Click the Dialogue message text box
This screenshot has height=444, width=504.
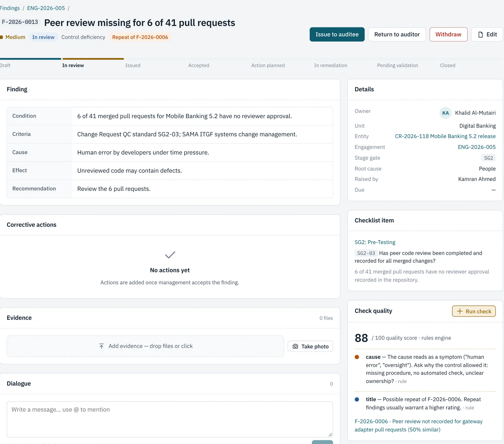point(170,419)
